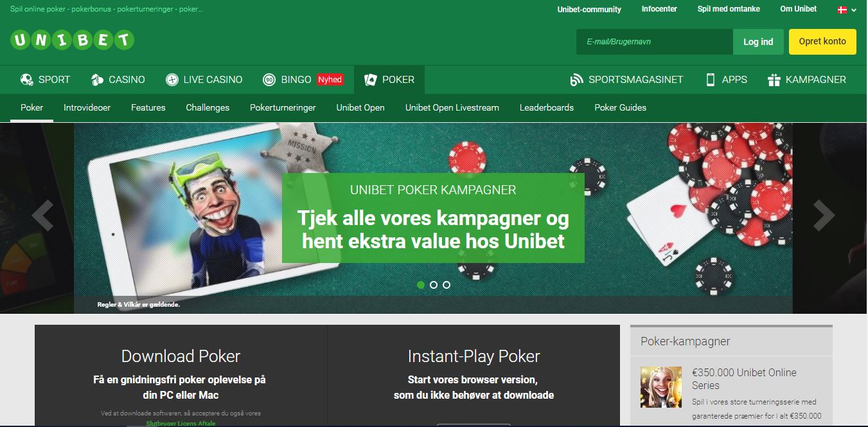Click the Log ind button
This screenshot has height=427, width=868.
pyautogui.click(x=758, y=42)
